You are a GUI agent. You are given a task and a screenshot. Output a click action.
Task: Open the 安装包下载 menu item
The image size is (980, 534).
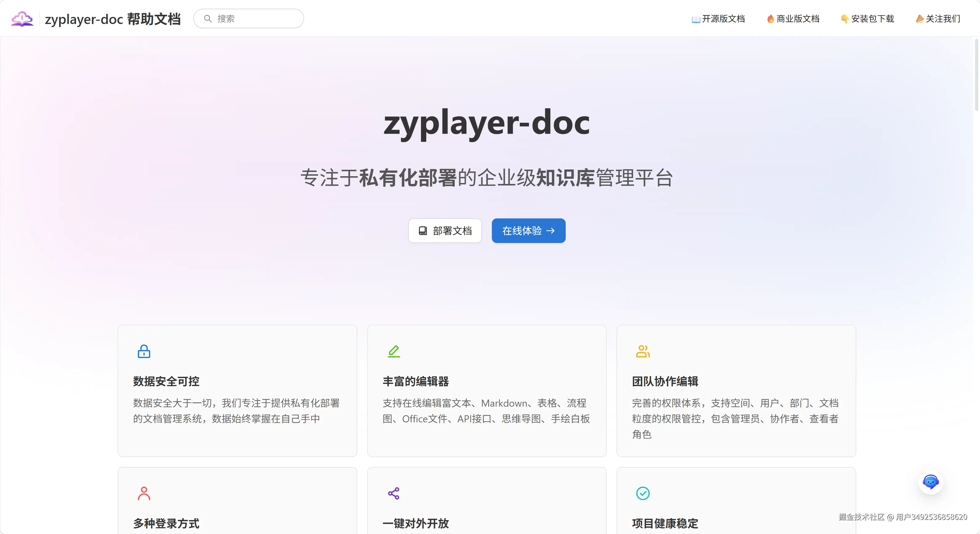tap(867, 19)
